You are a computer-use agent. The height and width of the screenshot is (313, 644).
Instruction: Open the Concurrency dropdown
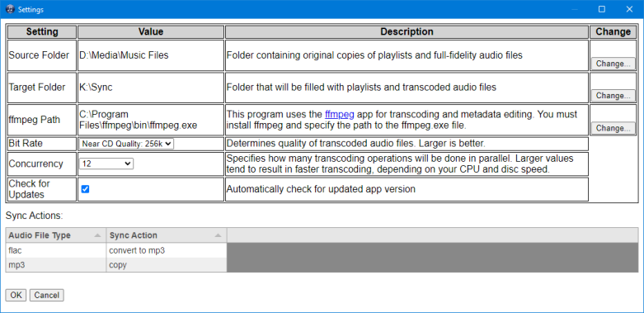106,164
